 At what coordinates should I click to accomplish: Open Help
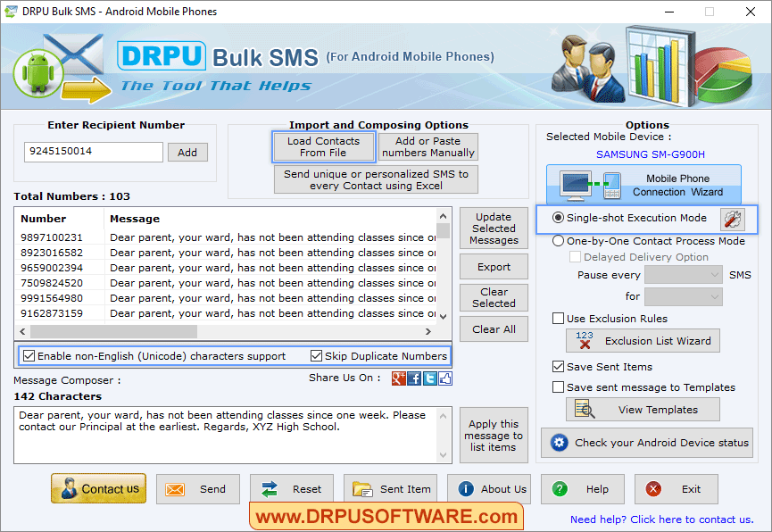[x=583, y=489]
